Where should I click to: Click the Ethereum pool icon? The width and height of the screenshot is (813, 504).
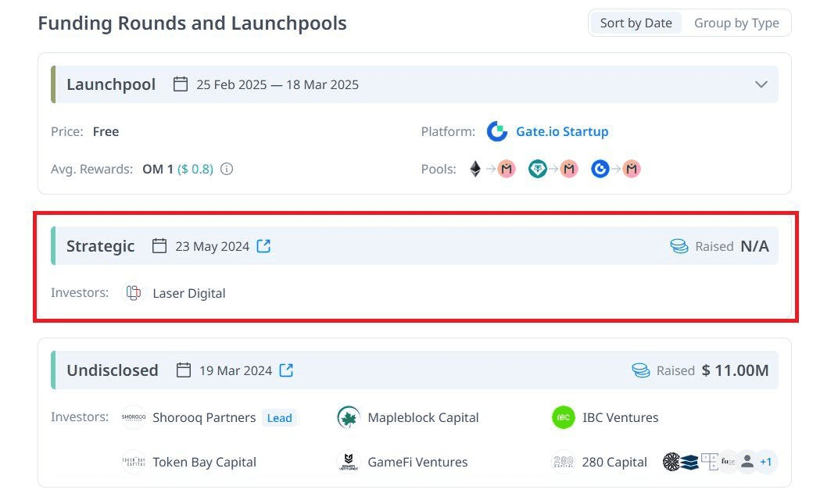[x=475, y=169]
